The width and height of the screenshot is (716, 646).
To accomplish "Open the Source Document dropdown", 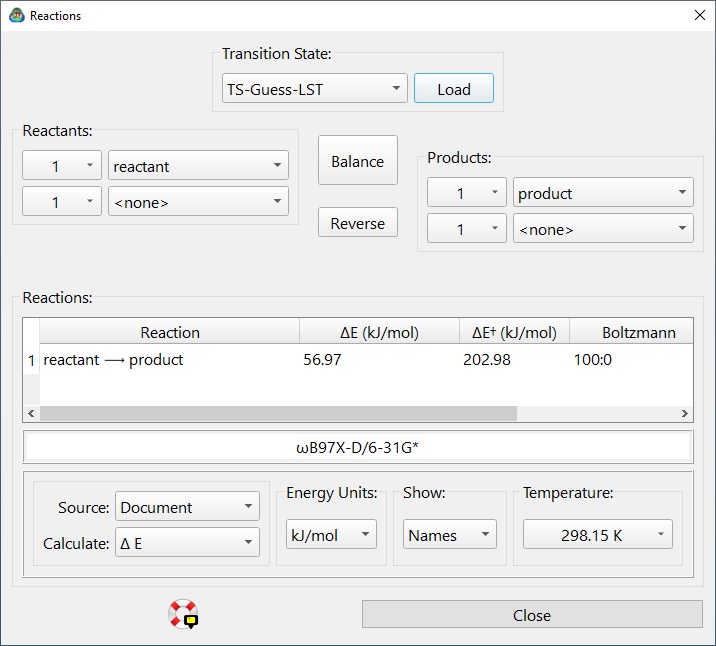I will click(187, 506).
